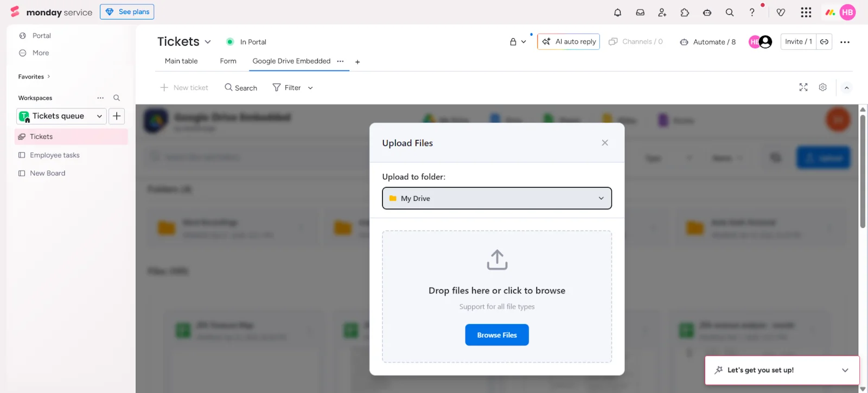Screen dimensions: 868x393
Task: Click the fullscreen expand icon
Action: (803, 87)
